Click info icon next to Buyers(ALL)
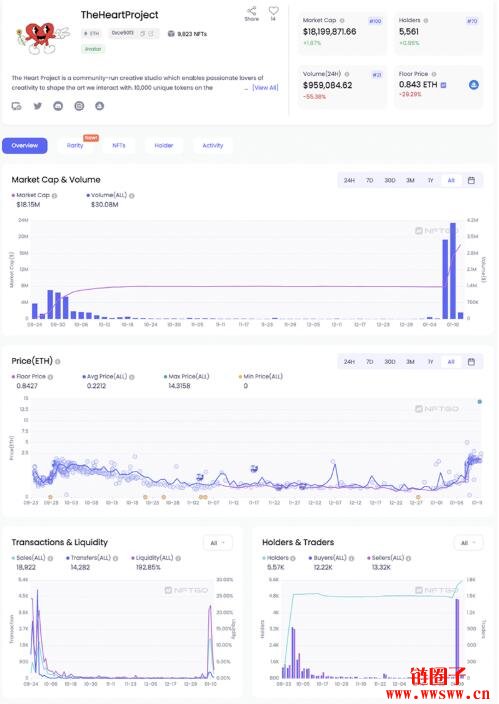 (x=351, y=558)
